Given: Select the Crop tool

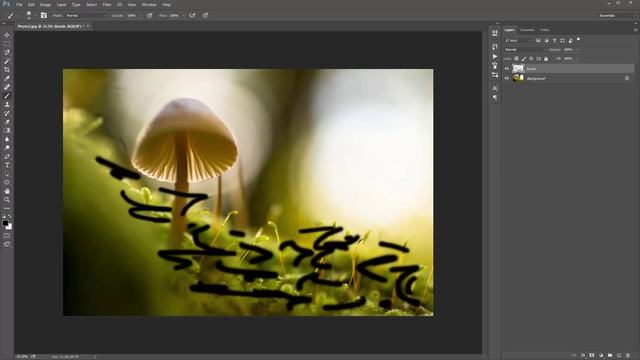Looking at the screenshot, I should [x=7, y=70].
